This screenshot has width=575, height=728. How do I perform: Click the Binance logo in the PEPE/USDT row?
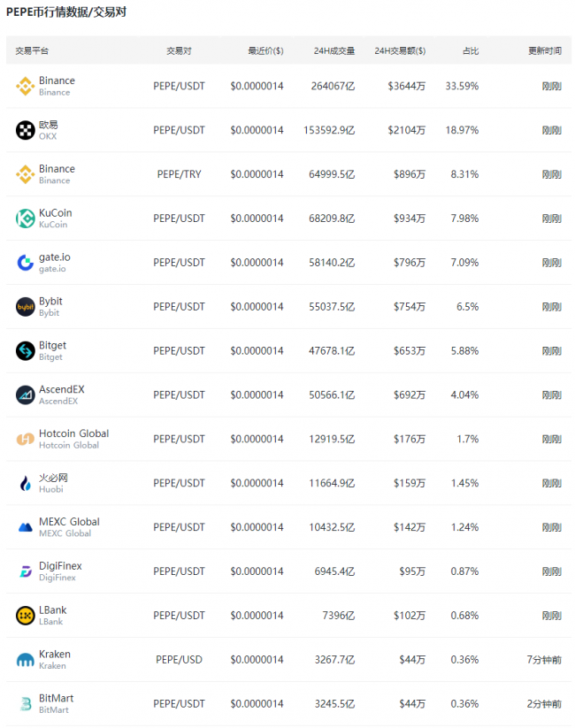click(25, 87)
